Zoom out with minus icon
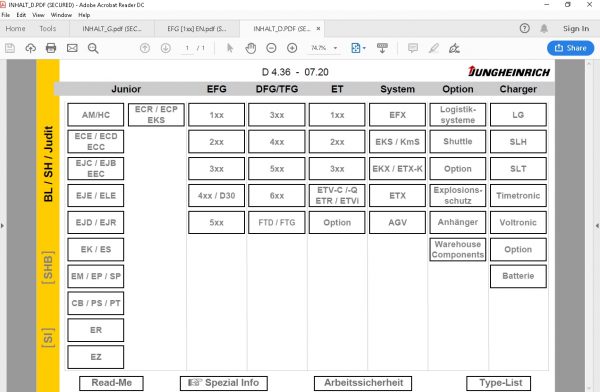This screenshot has height=392, width=600. (271, 48)
